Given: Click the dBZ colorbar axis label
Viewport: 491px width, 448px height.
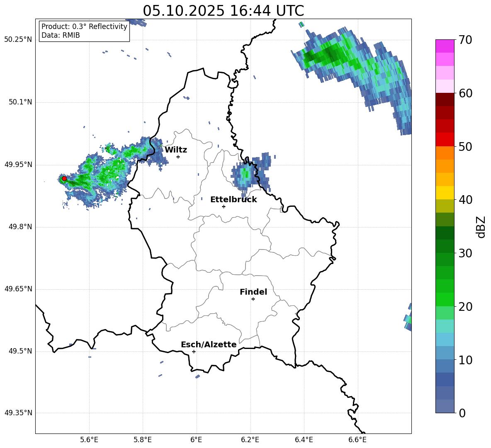Looking at the screenshot, I should [480, 227].
